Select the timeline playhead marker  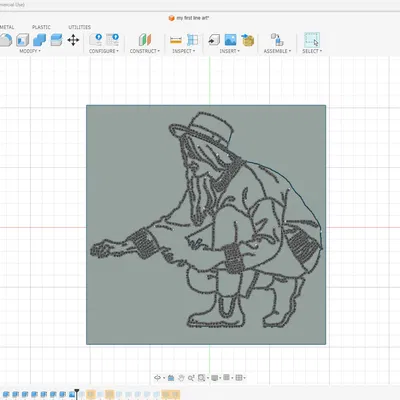point(77,393)
